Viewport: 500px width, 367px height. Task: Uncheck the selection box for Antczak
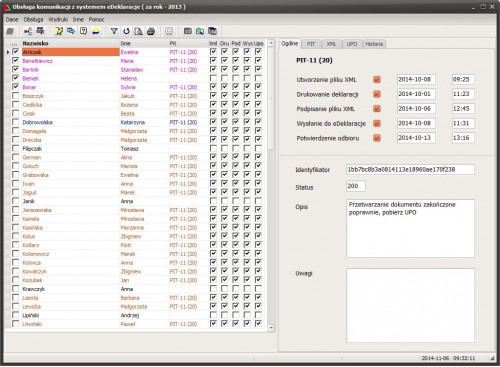pos(15,52)
